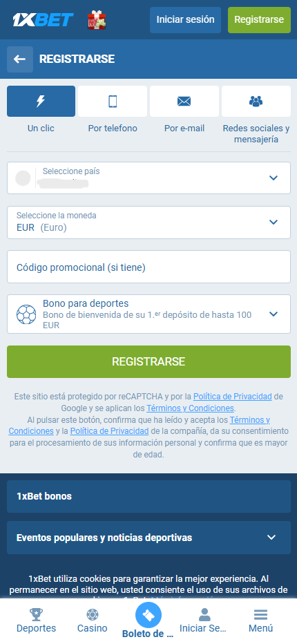Screen dimensions: 297x644
Task: Open the Menú hamburger icon
Action: point(261,615)
